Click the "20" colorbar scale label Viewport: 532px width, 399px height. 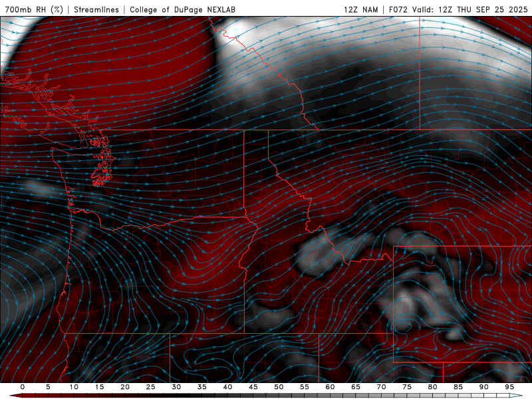point(125,387)
